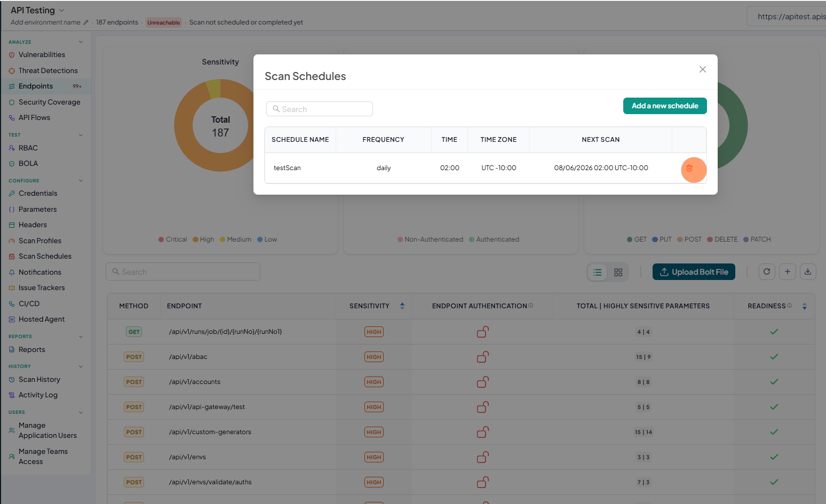Toggle Critical legend in Sensitivity chart
This screenshot has height=504, width=826.
coord(172,239)
